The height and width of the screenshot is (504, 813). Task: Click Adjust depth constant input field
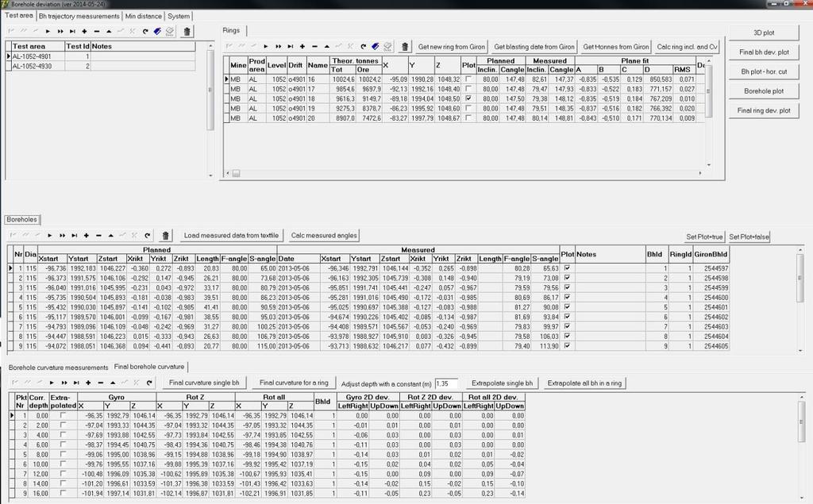coord(446,383)
